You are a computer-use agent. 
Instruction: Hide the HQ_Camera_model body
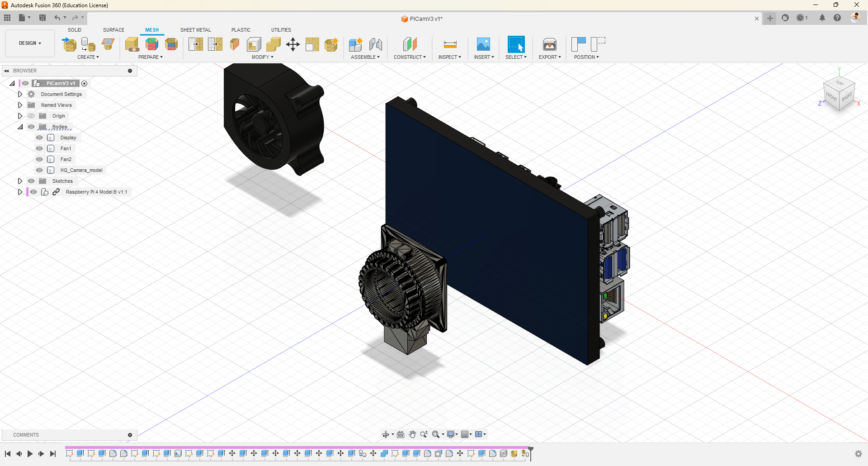pyautogui.click(x=39, y=170)
